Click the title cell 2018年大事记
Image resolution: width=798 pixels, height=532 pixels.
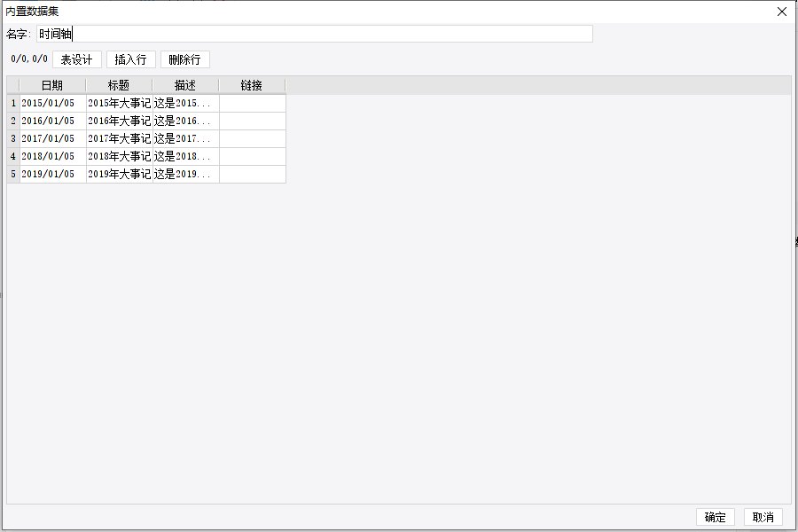point(120,157)
